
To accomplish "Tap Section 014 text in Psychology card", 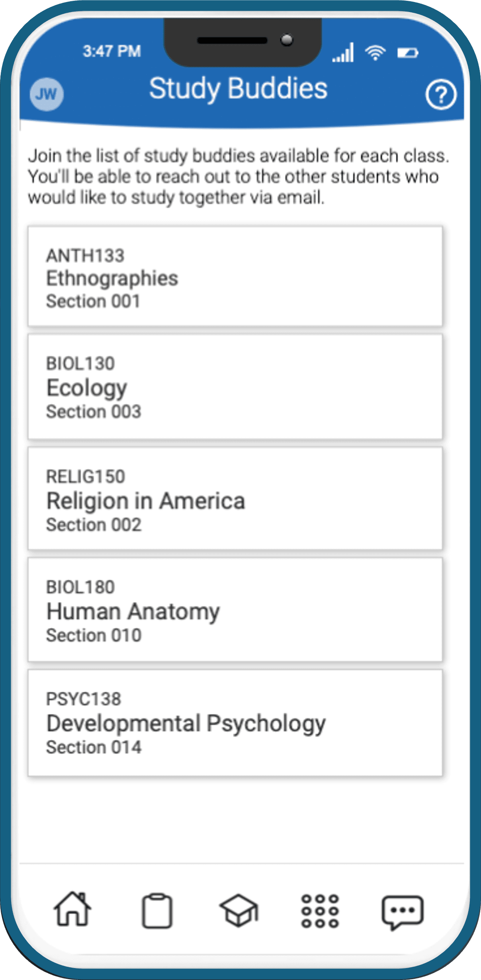I will click(94, 747).
